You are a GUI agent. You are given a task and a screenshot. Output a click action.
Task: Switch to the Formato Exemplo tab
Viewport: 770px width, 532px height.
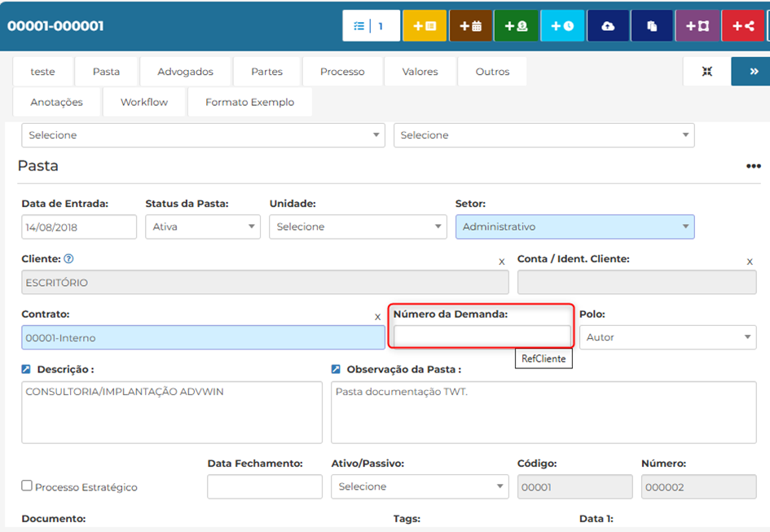click(249, 102)
